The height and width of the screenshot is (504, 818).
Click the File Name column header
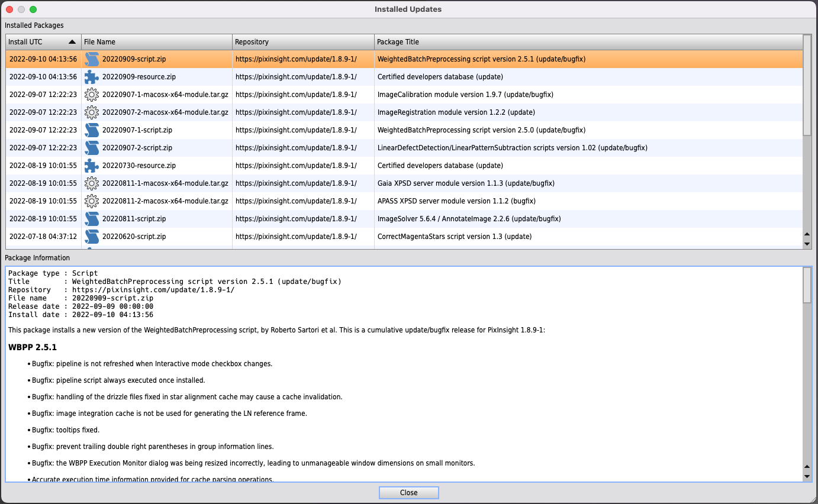157,42
